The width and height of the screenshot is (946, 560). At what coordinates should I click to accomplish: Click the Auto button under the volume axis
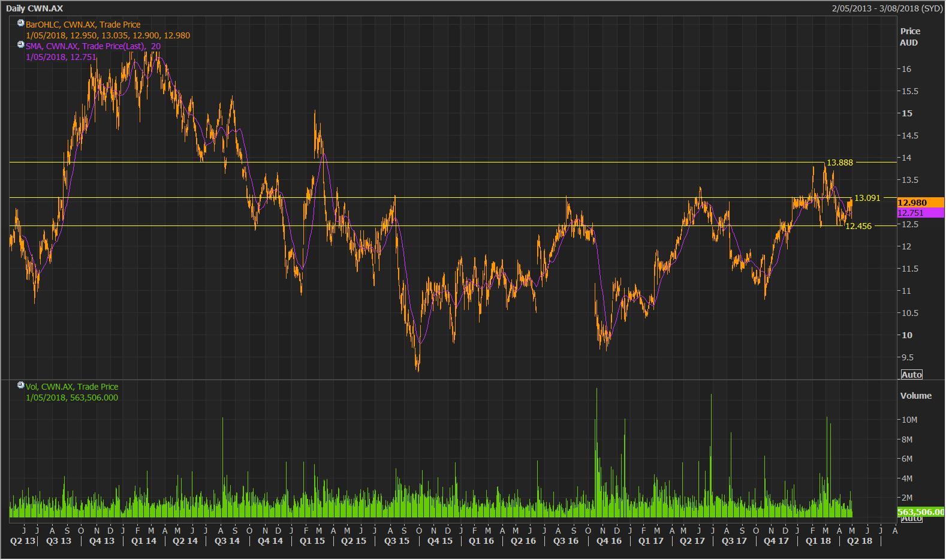point(912,519)
